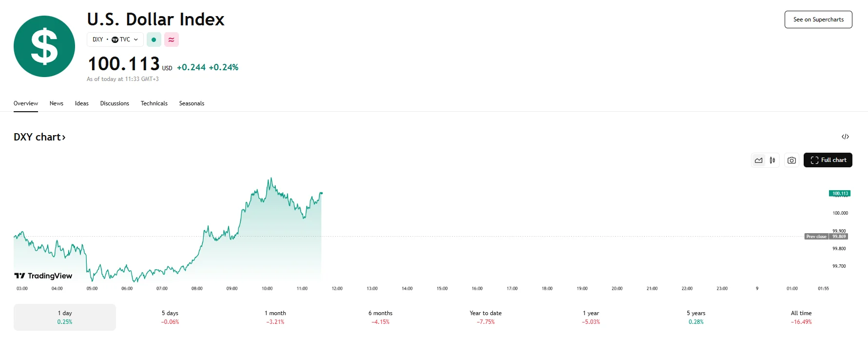Click the green dollar sign logo
Image resolution: width=868 pixels, height=340 pixels.
point(44,46)
